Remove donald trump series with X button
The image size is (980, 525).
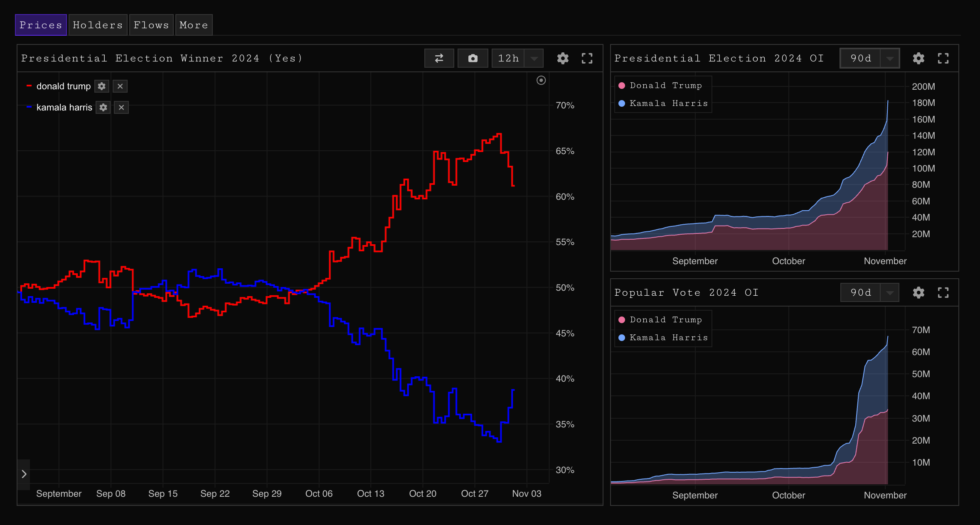tap(120, 86)
